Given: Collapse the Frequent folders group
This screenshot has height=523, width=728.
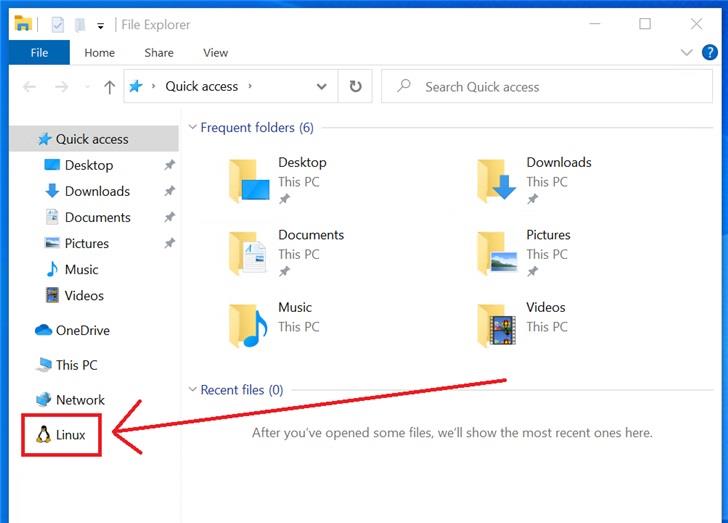Looking at the screenshot, I should [x=192, y=127].
